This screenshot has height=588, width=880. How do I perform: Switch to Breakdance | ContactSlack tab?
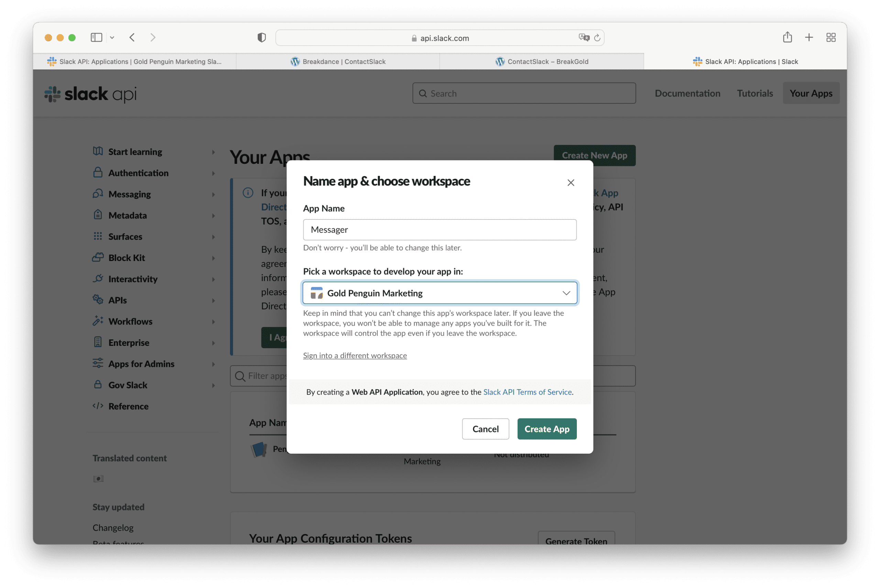point(338,61)
